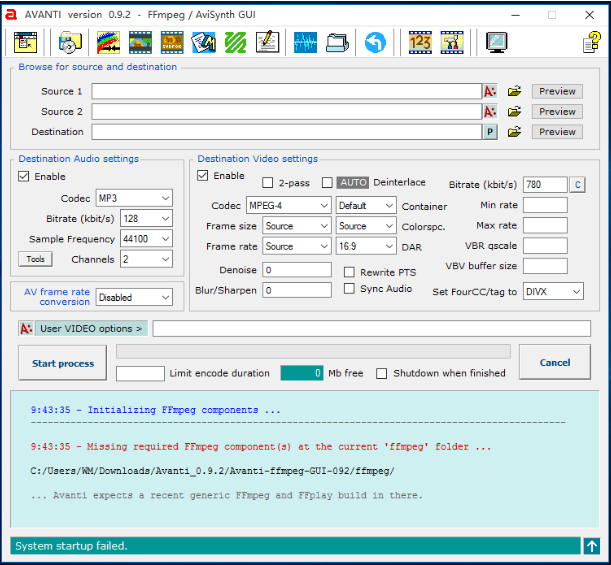Click the 123 filmstrip toolbar icon
The width and height of the screenshot is (611, 565).
point(420,42)
